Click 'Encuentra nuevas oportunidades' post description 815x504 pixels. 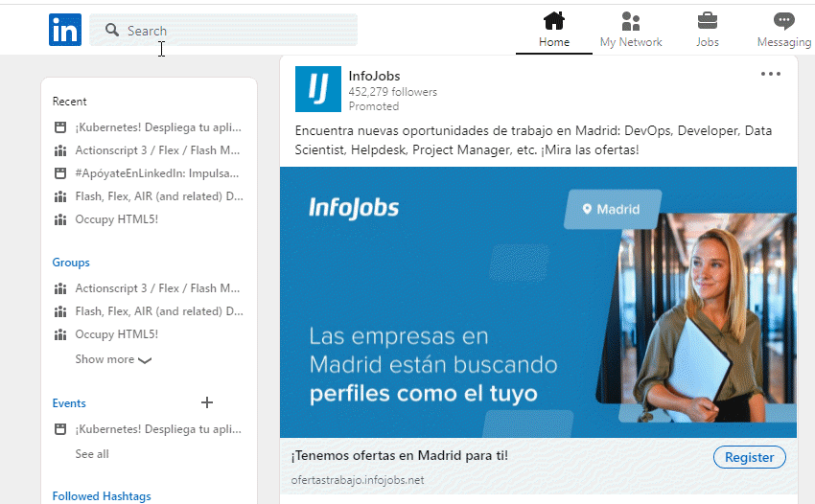click(x=533, y=140)
